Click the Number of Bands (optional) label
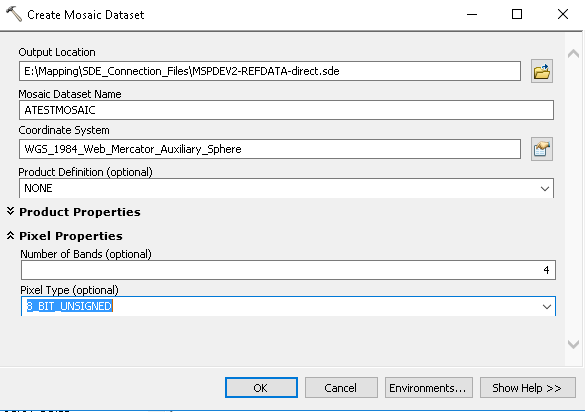This screenshot has width=585, height=412. point(86,254)
